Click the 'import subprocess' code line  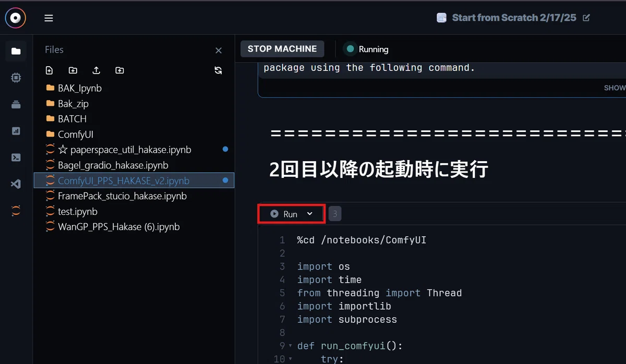tap(347, 320)
